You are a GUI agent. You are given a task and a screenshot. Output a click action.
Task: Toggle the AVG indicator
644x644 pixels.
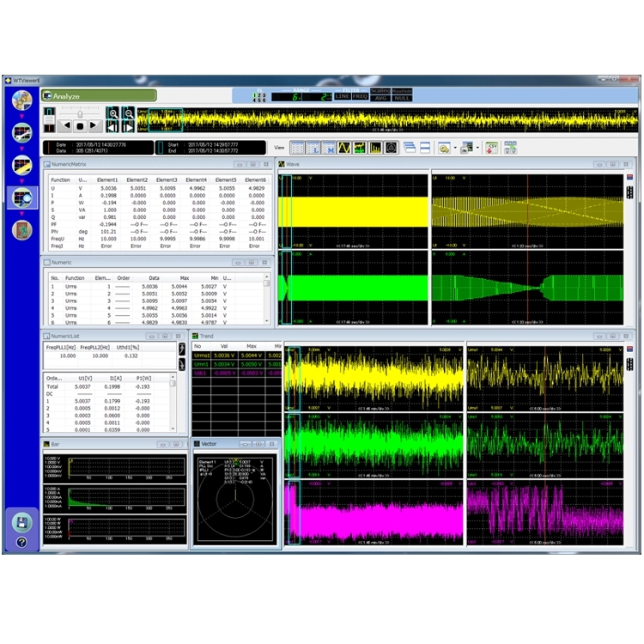(380, 98)
